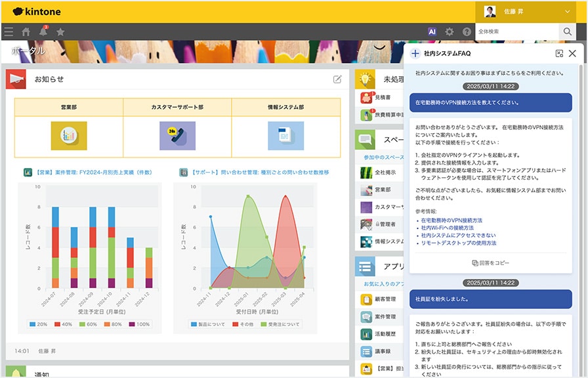The image size is (588, 378).
Task: Click the ポータル page title
Action: [x=28, y=51]
